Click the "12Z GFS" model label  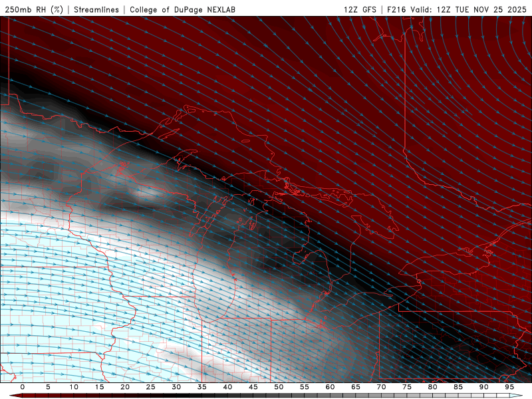click(360, 9)
